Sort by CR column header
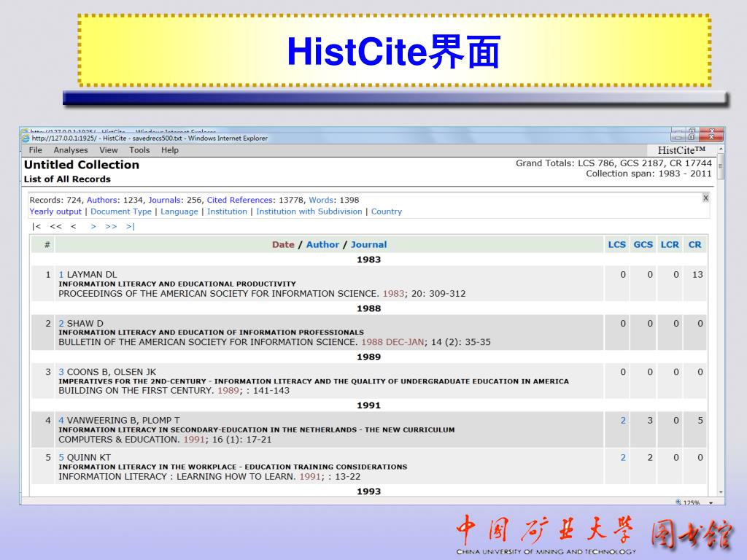The image size is (747, 560). (x=695, y=245)
